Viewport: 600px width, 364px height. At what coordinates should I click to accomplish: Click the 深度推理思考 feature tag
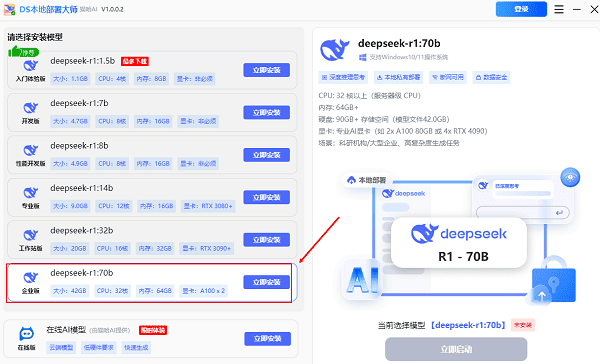pos(343,77)
